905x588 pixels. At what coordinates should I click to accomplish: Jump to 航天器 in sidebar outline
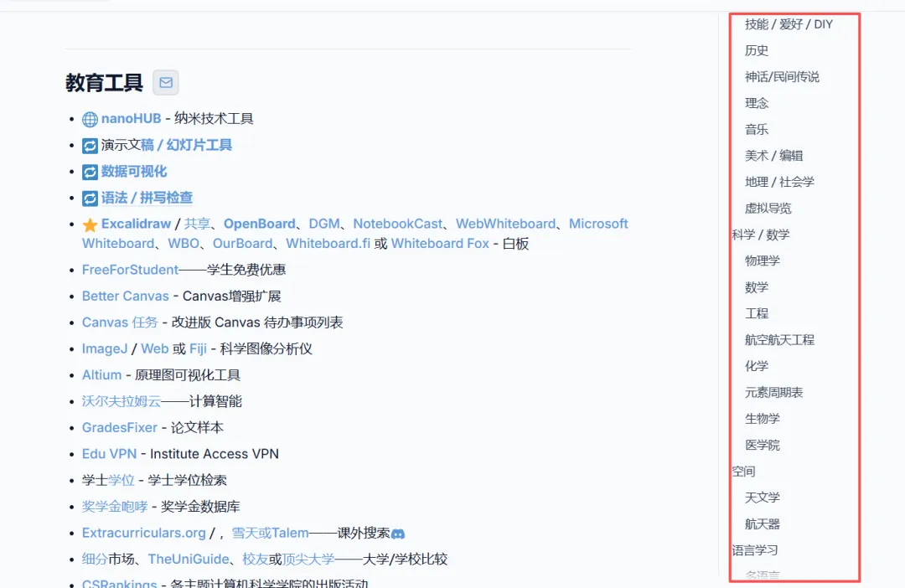(x=762, y=524)
